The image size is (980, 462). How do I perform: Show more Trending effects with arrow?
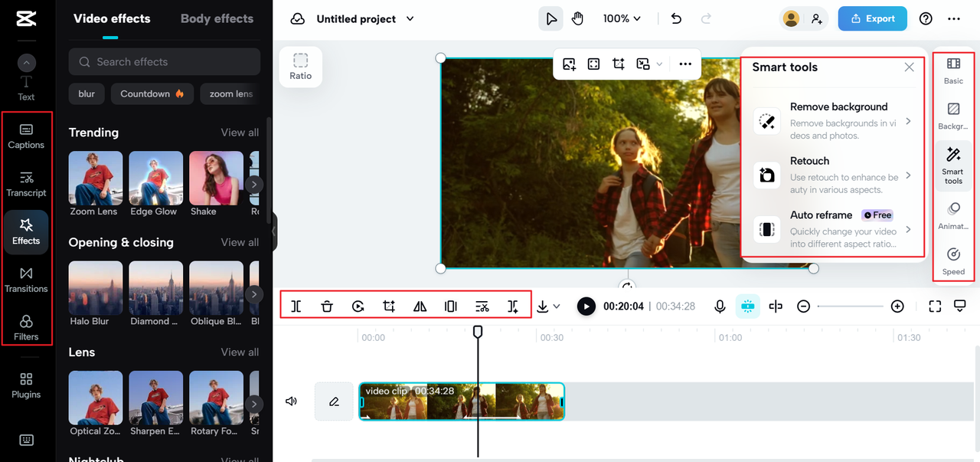[254, 184]
